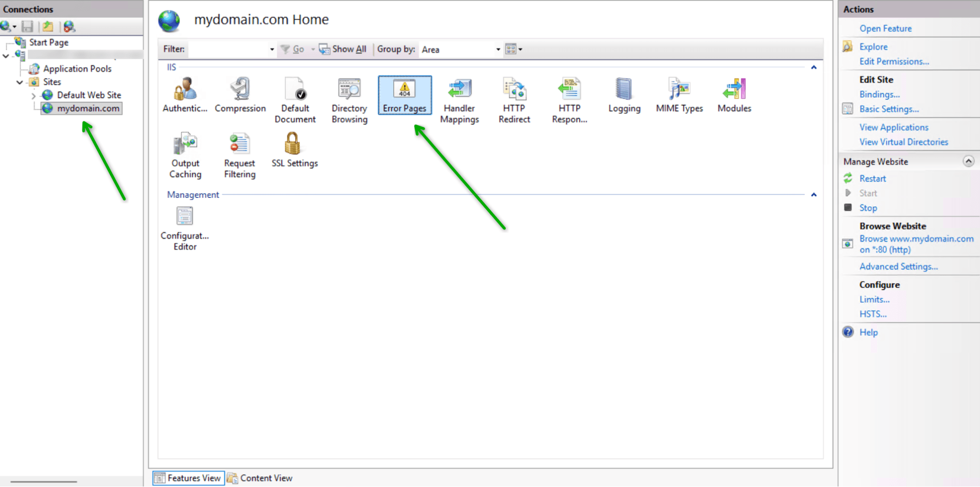Image resolution: width=980 pixels, height=487 pixels.
Task: Switch to the Features View tab
Action: 188,478
